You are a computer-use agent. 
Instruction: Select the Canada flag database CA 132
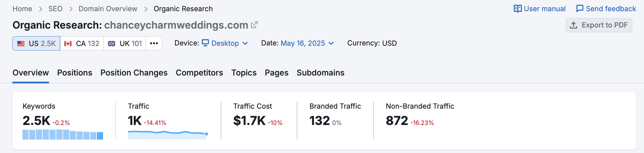point(82,43)
